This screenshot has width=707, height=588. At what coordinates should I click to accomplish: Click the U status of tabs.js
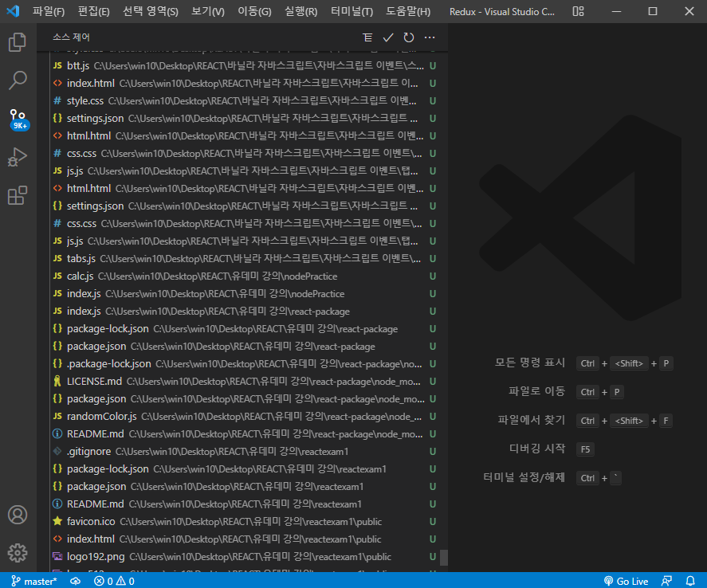pyautogui.click(x=432, y=259)
